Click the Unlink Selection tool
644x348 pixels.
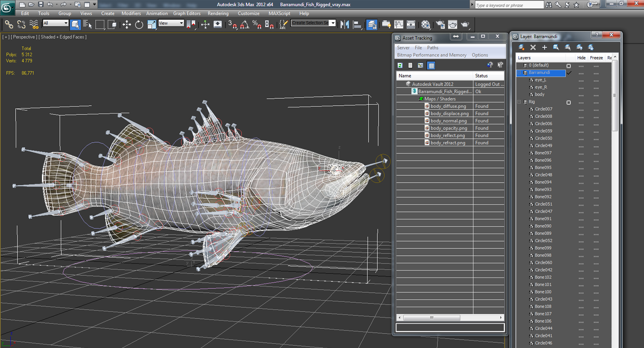point(21,24)
